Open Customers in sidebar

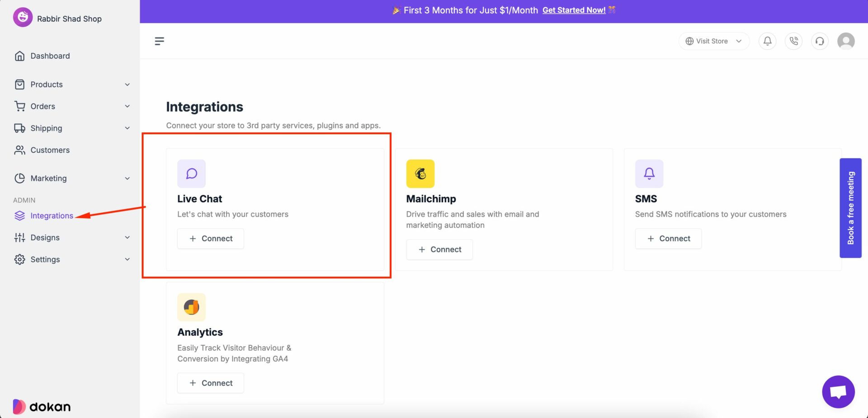(x=50, y=150)
